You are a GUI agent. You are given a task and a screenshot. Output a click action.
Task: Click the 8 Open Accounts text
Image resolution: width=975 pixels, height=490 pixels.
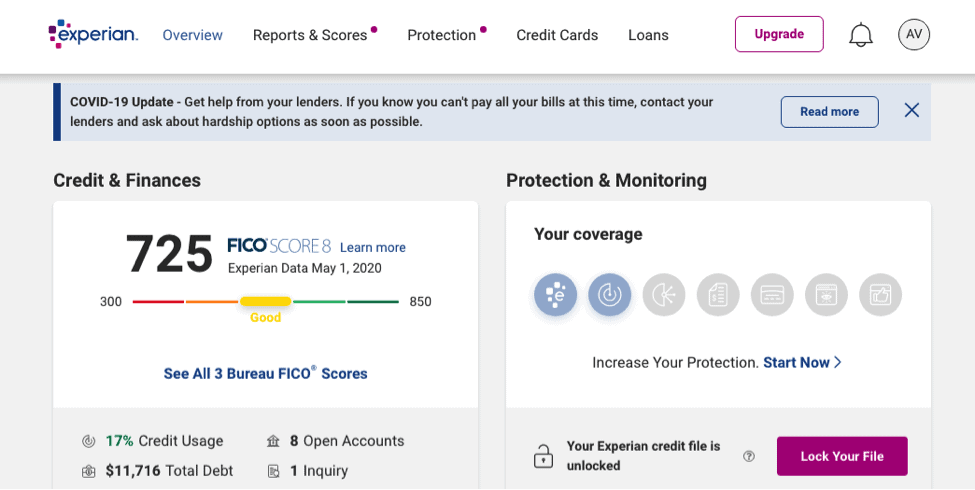[x=347, y=441]
